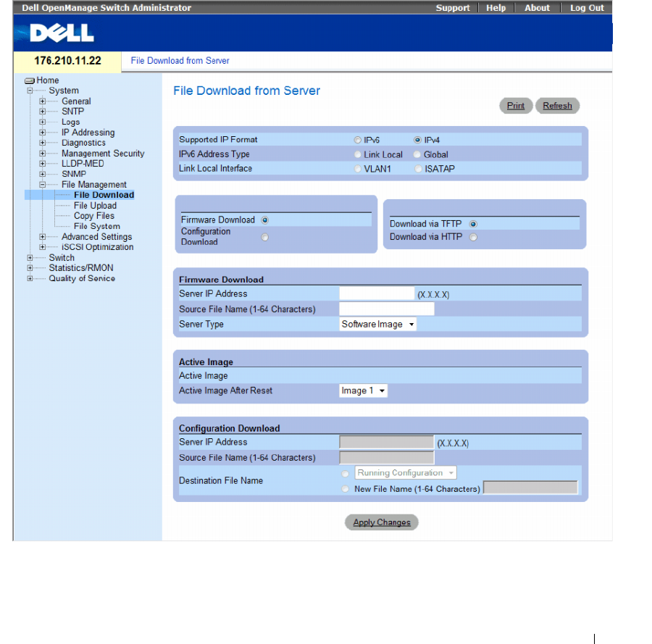The image size is (652, 644).
Task: Open Copy Files in the tree
Action: coord(94,216)
